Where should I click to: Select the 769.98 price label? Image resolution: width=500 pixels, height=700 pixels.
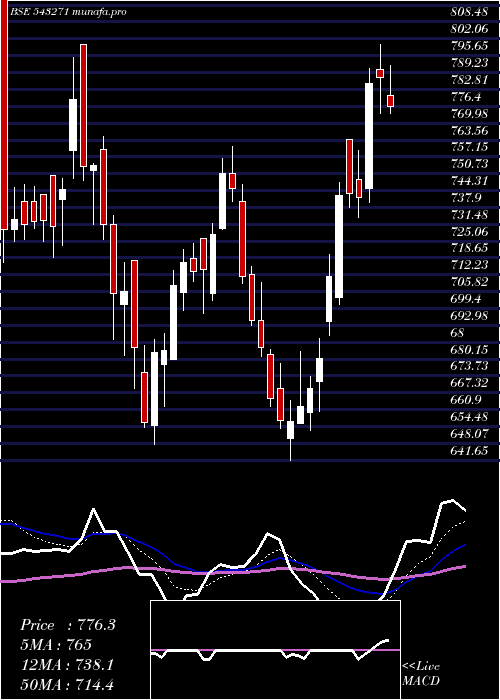(469, 113)
